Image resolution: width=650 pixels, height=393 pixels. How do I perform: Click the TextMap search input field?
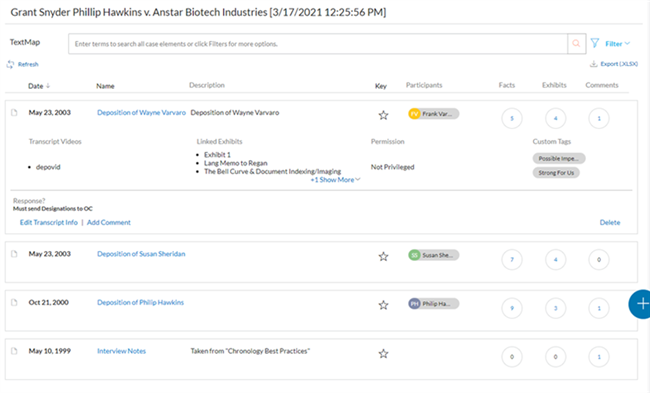pos(318,44)
